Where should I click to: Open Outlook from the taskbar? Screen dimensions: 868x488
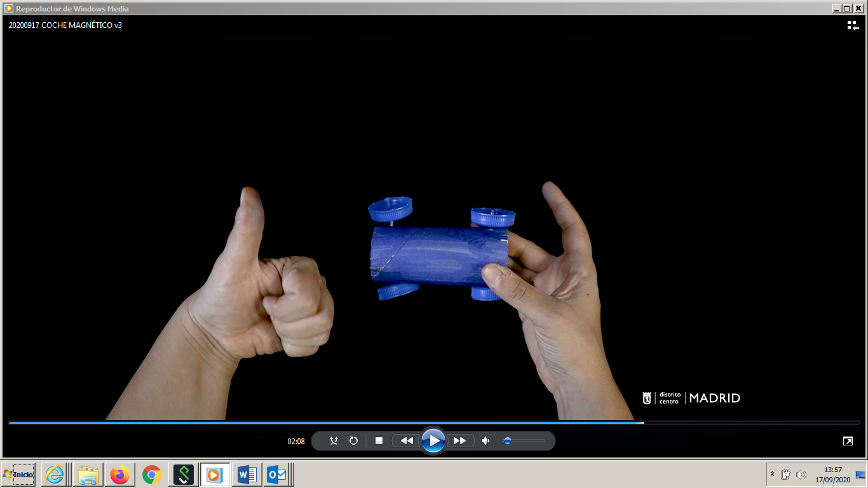coord(277,474)
